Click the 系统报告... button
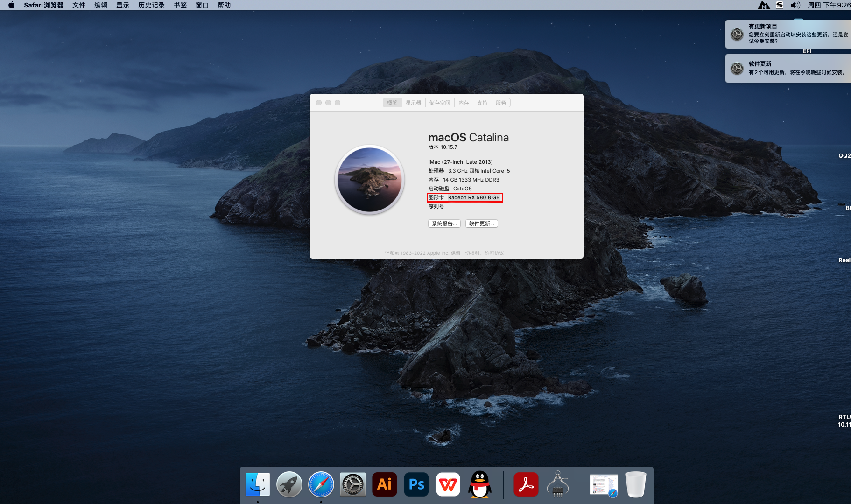Screen dimensions: 851x504 444,224
